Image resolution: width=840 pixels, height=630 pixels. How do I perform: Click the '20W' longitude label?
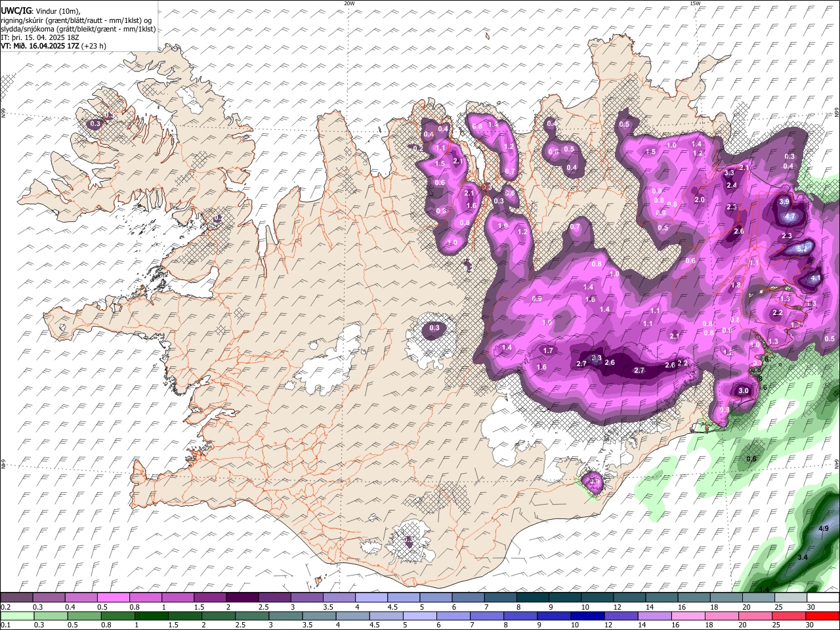point(349,3)
